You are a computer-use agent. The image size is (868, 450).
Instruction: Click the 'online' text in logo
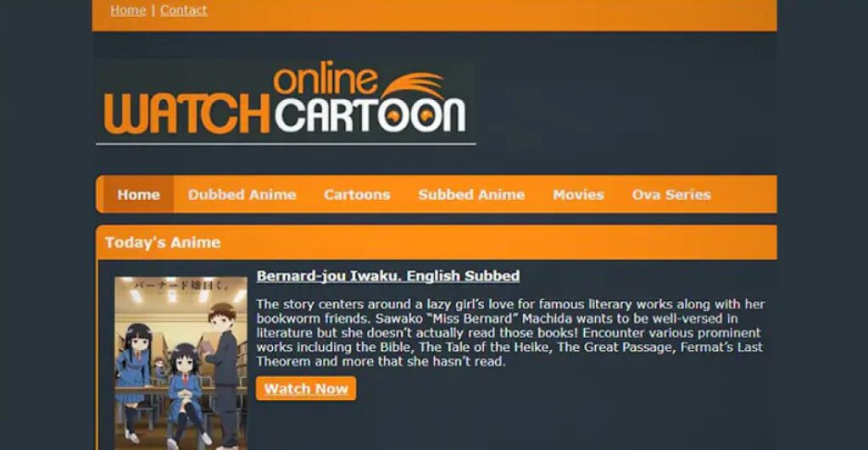(x=325, y=79)
